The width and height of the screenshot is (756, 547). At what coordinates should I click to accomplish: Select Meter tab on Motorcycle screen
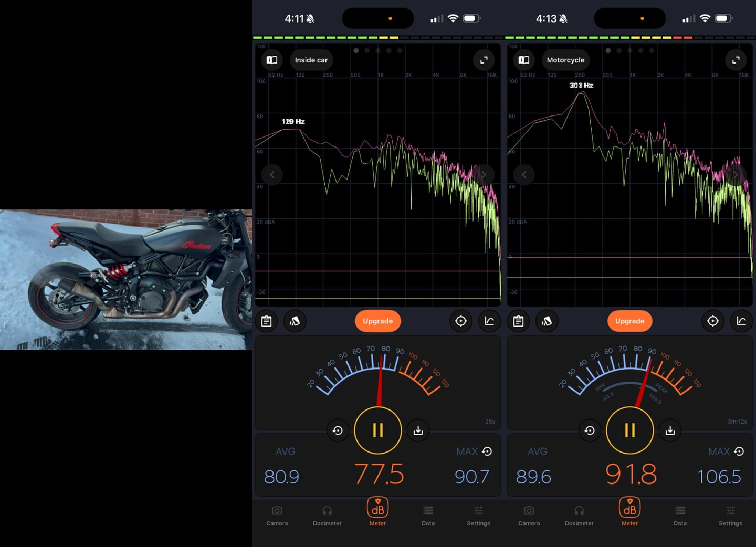[x=630, y=512]
